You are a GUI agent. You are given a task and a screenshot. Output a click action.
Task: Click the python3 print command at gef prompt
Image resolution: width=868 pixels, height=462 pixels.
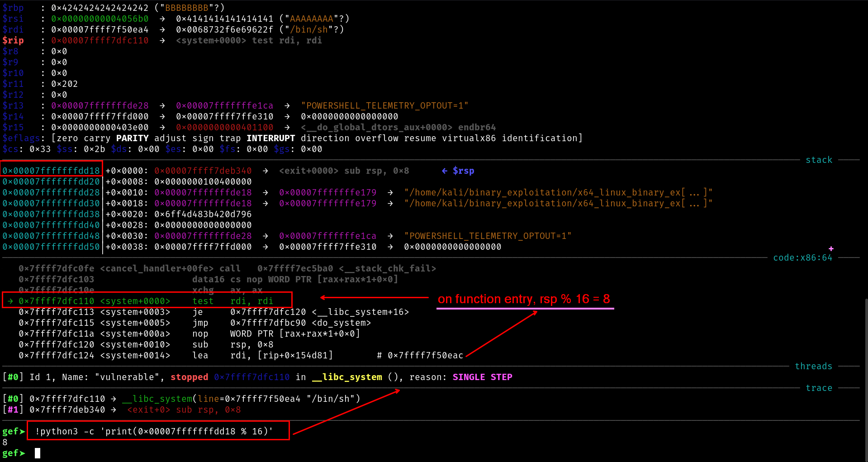154,431
